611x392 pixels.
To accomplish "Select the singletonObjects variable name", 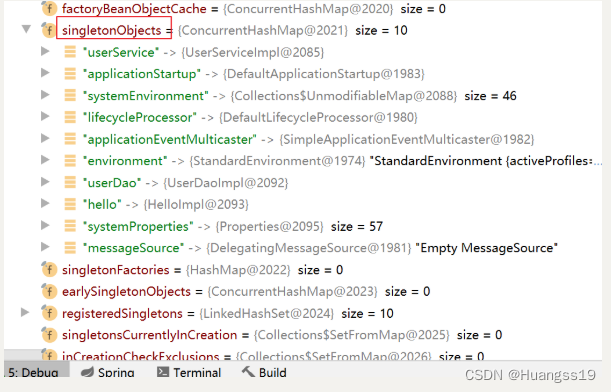I will click(x=111, y=30).
